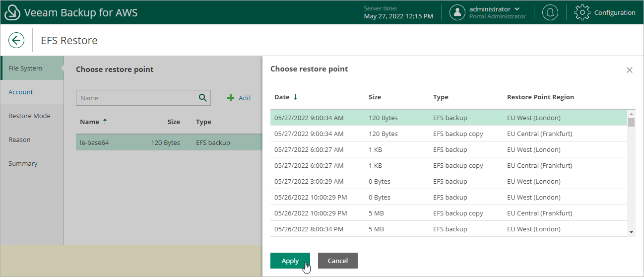Viewport: 644px width, 277px height.
Task: Open the Reason step
Action: pos(32,139)
